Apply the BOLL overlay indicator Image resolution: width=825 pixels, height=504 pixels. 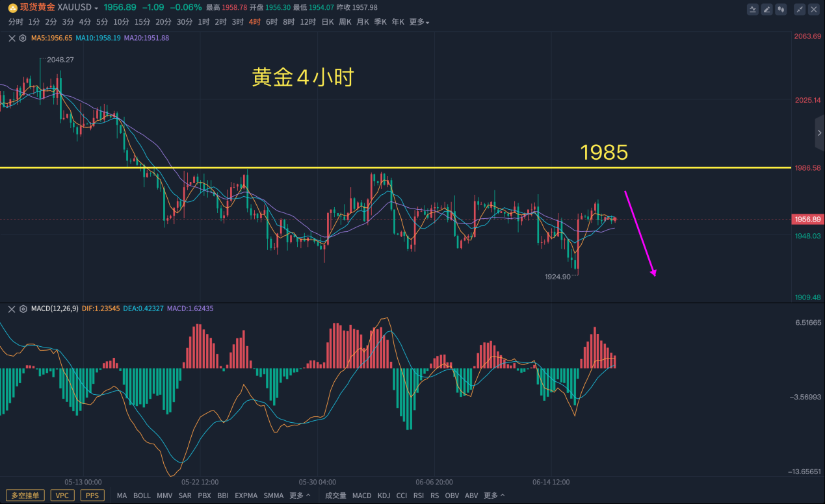point(142,496)
